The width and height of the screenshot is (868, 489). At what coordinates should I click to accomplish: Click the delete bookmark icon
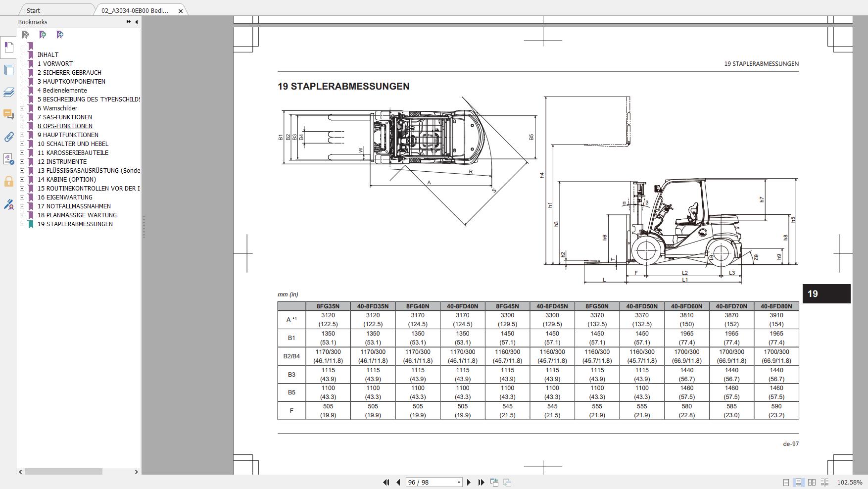[x=25, y=35]
